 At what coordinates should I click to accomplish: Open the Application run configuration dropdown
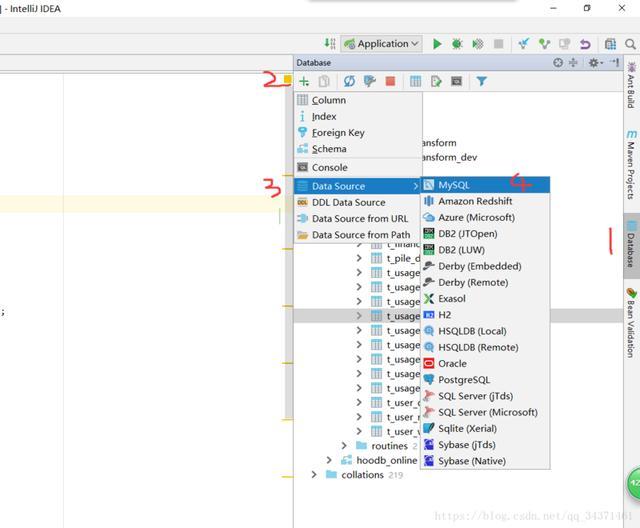382,44
